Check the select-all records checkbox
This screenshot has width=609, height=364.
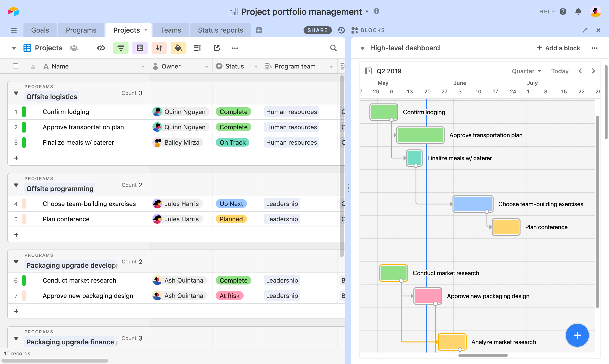(x=16, y=66)
